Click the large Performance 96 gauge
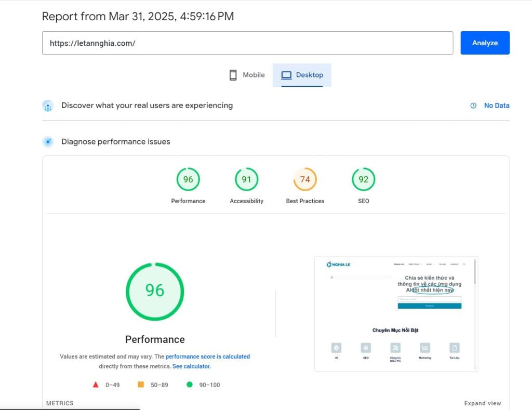532x410 pixels. (x=155, y=291)
